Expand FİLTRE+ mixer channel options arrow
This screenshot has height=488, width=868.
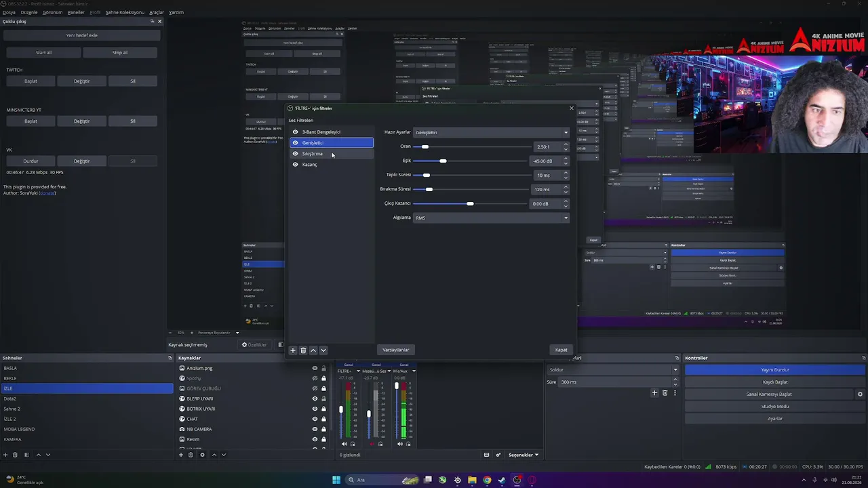tap(357, 371)
